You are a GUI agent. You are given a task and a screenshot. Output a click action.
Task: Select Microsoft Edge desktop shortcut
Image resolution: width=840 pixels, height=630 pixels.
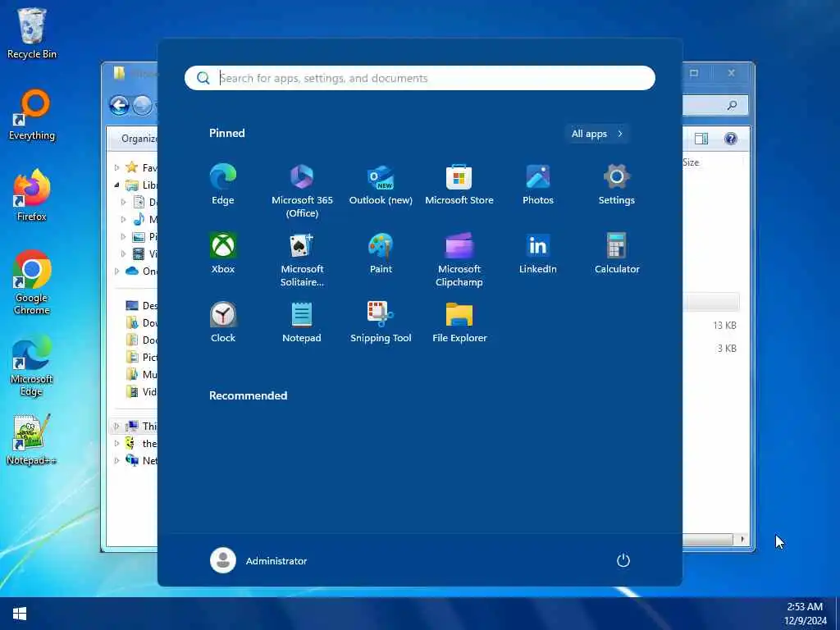tap(32, 365)
